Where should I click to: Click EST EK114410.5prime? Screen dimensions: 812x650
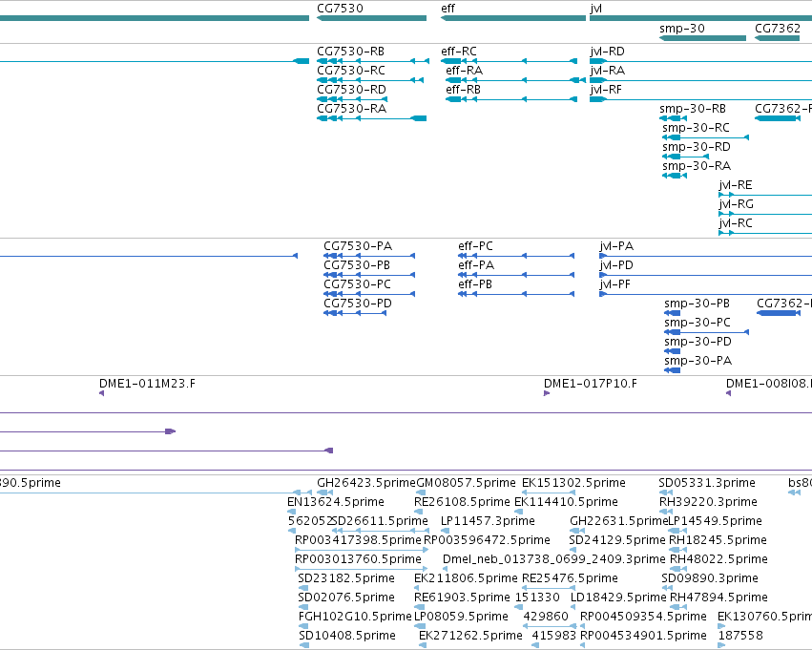click(518, 512)
